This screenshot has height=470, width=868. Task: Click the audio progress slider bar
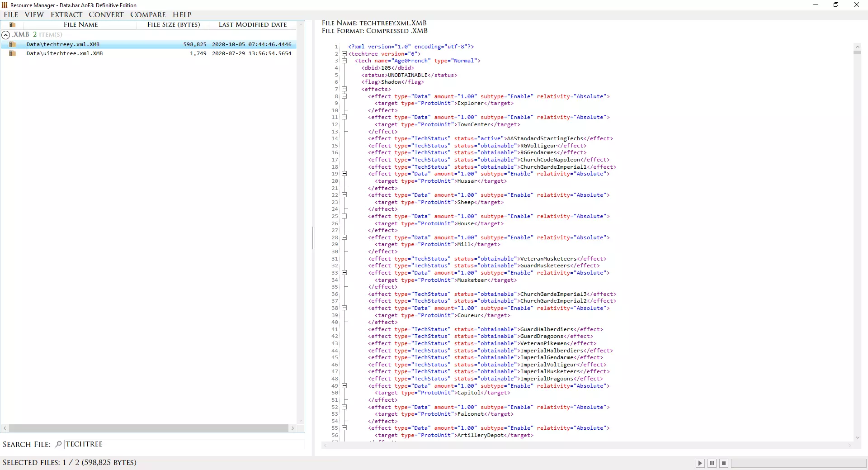[798, 463]
